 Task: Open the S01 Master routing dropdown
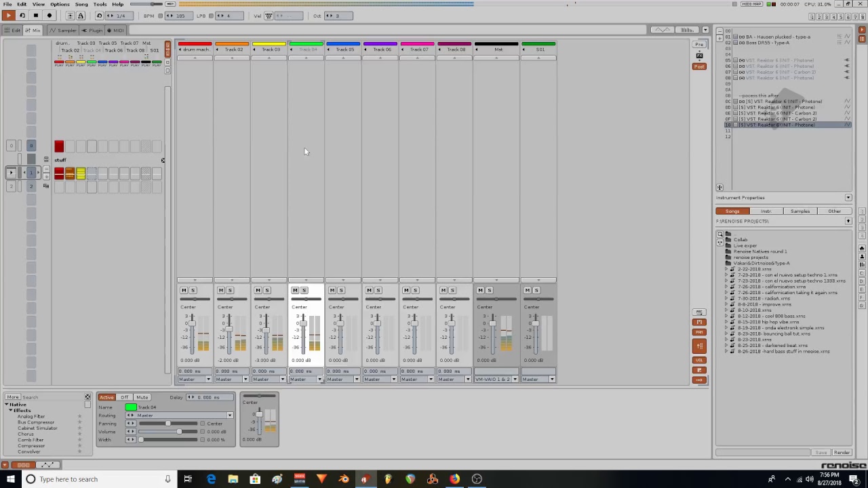pos(538,379)
